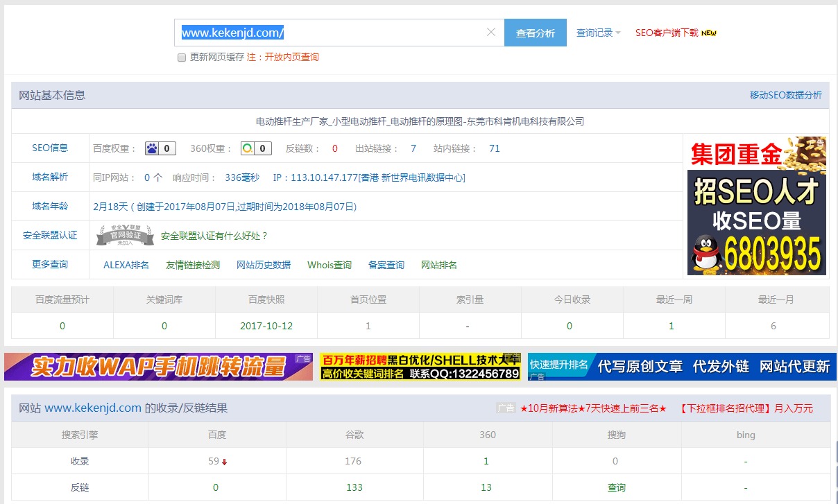This screenshot has height=504, width=838.
Task: Click Google 收录 value 176
Action: pos(353,461)
